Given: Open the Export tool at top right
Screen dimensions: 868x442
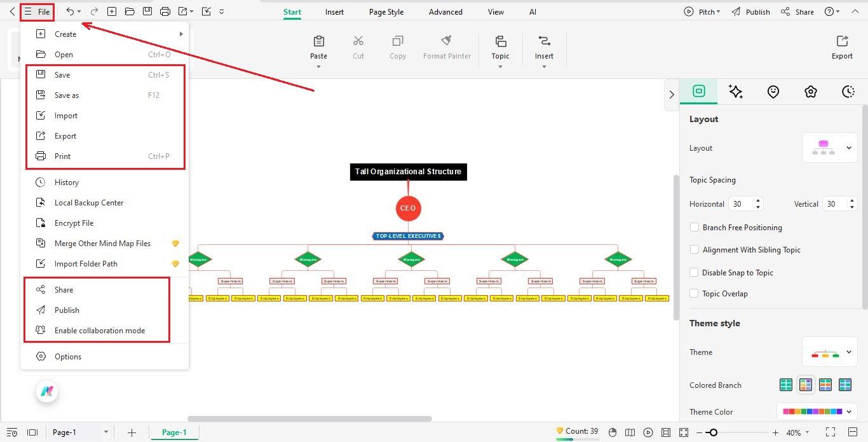Looking at the screenshot, I should coord(841,46).
